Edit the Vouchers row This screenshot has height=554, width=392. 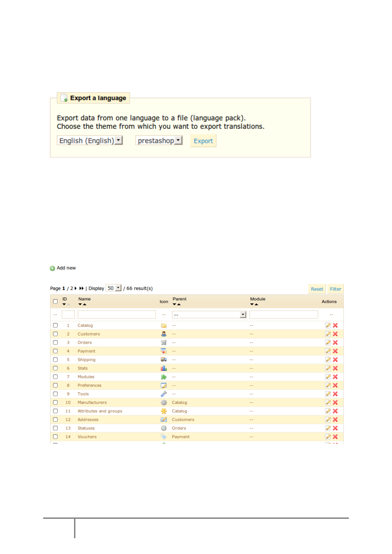pyautogui.click(x=328, y=437)
